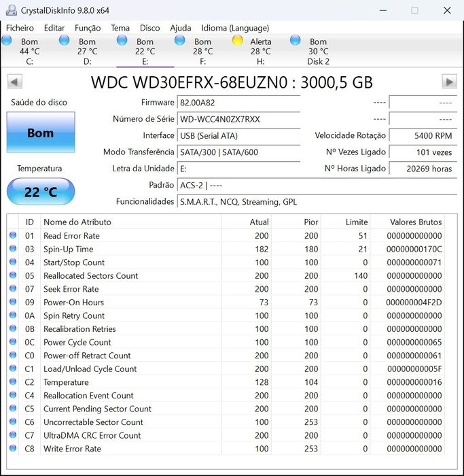Click status dot for Power-off Retract Count
The image size is (464, 476).
pos(13,355)
